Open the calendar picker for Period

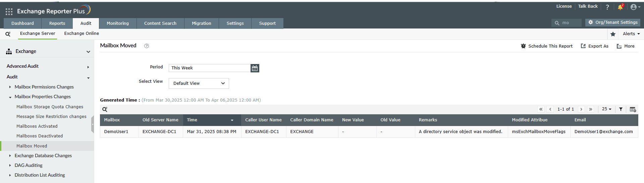click(255, 68)
